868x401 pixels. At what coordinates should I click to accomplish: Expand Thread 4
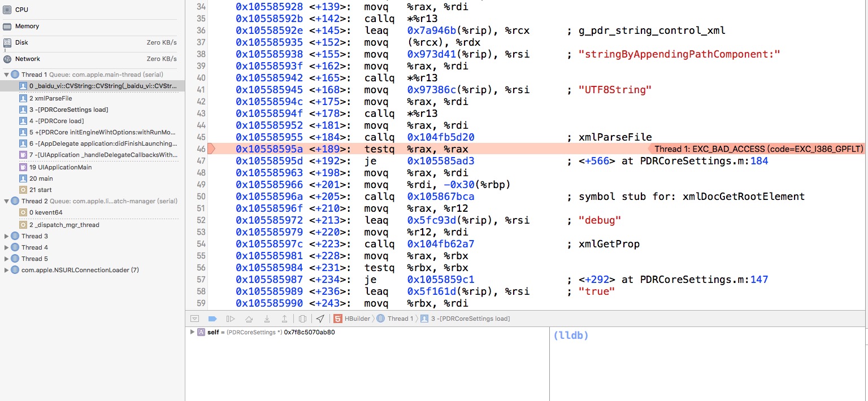(6, 247)
